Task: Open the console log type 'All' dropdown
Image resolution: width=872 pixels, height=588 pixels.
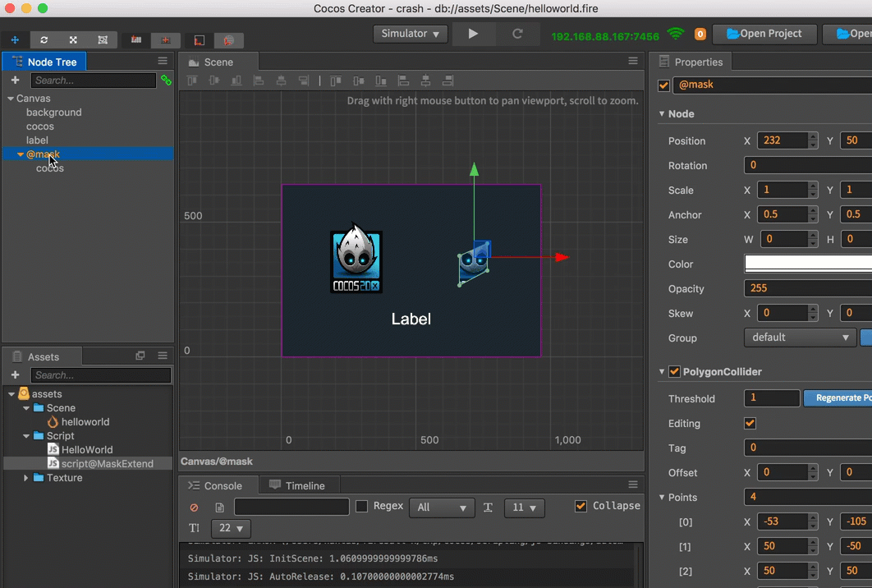Action: [x=442, y=508]
